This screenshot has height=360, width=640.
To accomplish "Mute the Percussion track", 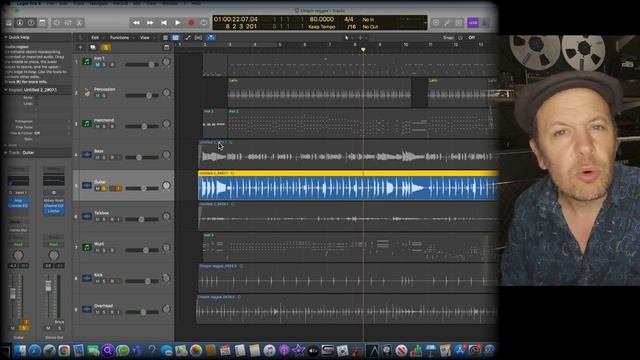I will pyautogui.click(x=98, y=96).
